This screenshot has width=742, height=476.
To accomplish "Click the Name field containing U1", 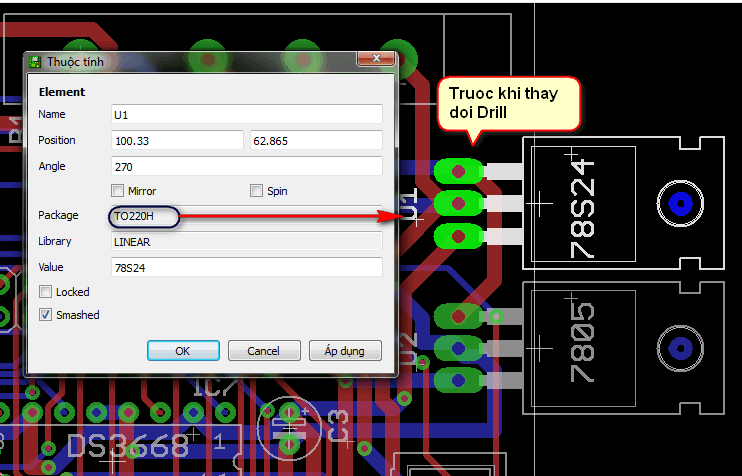I will point(247,115).
